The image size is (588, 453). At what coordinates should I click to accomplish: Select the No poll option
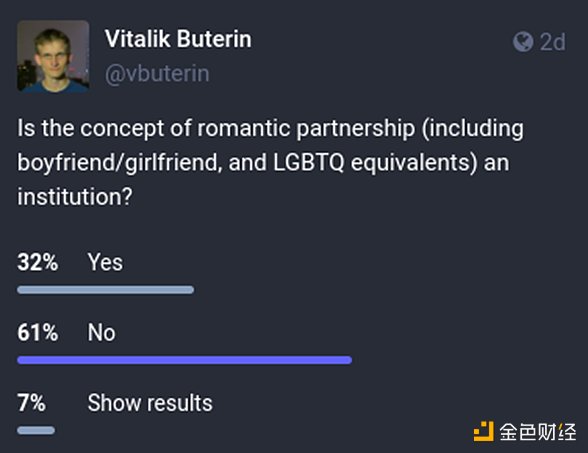101,332
